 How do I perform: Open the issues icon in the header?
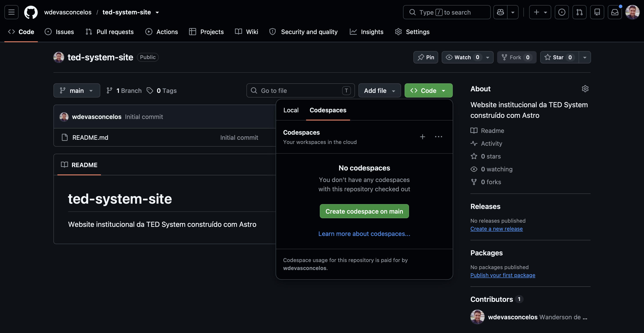tap(562, 12)
